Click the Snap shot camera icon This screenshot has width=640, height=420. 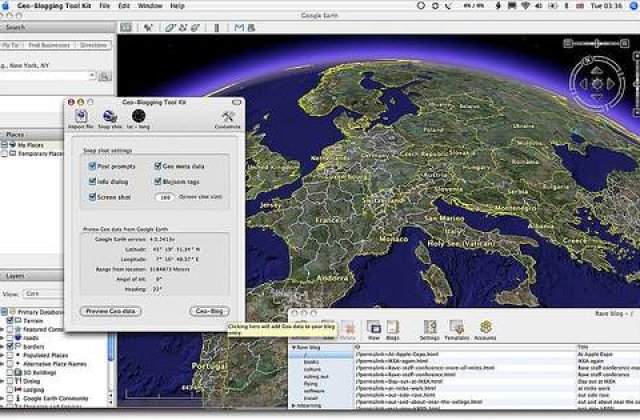tap(109, 117)
